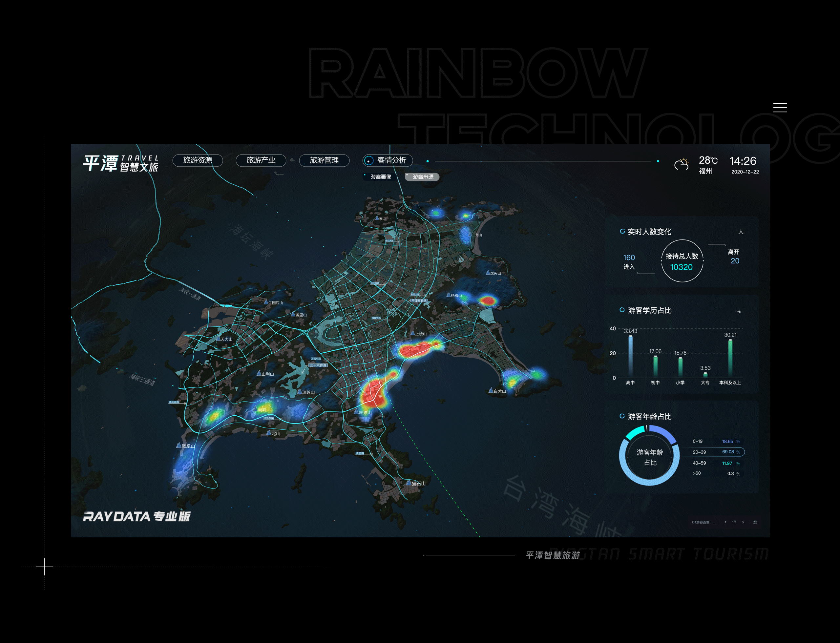Click the fullscreen icon at bottom right
The image size is (840, 643).
[755, 522]
